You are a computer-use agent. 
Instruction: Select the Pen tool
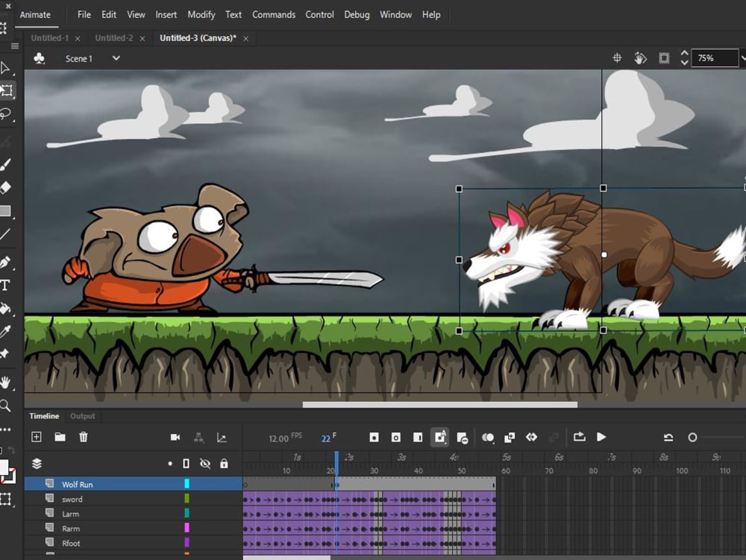6,262
